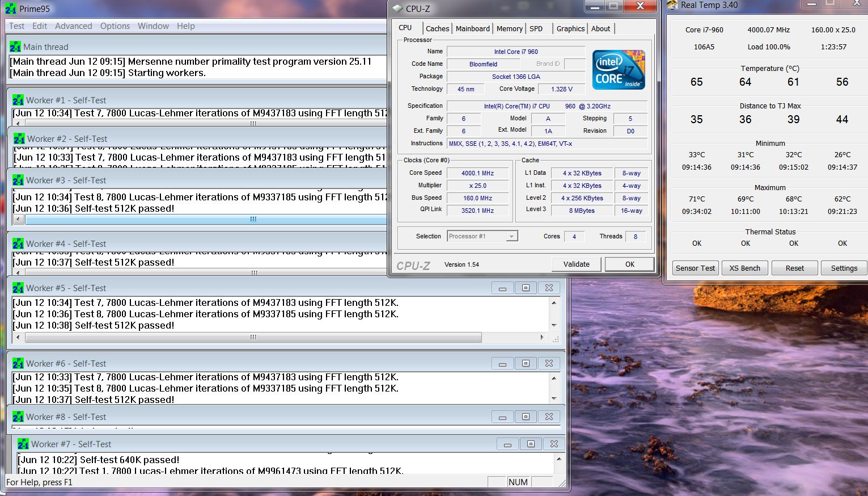Click the Bus Speed value 160.0 MHz

pos(477,198)
